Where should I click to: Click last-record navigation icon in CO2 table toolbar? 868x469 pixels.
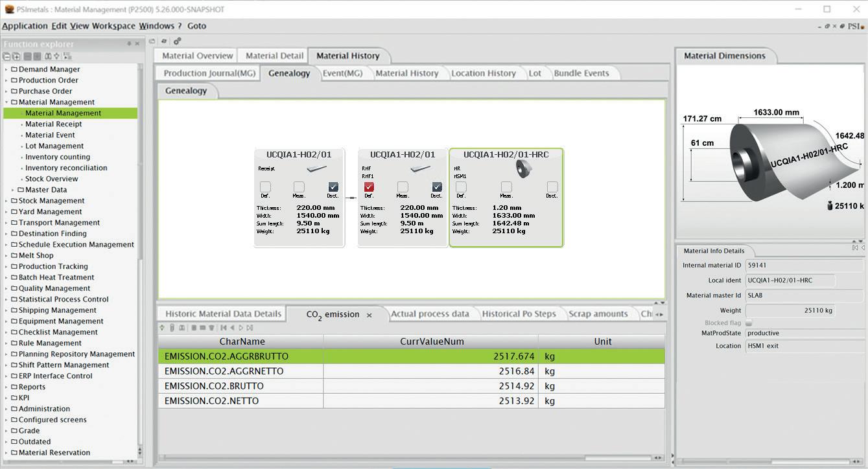(250, 328)
